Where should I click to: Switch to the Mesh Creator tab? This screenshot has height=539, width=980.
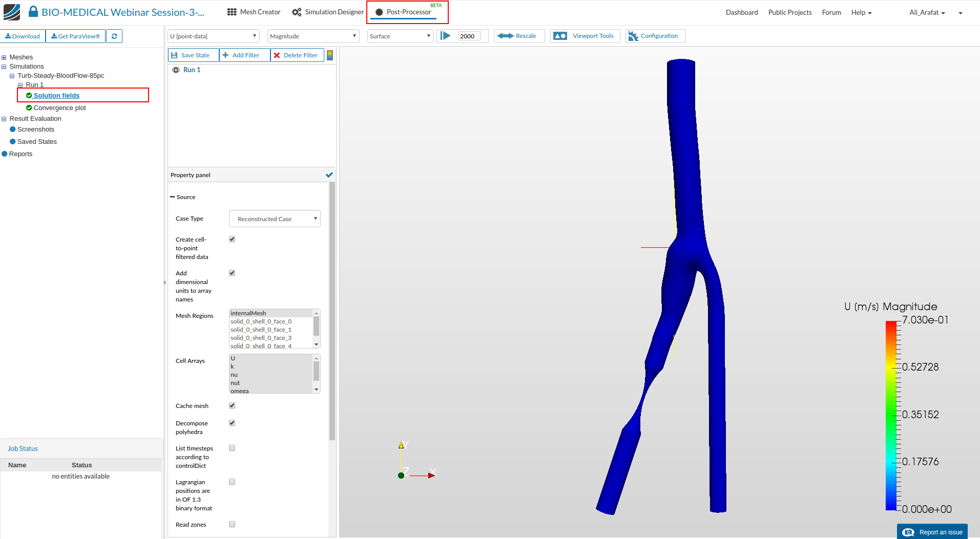pos(254,12)
